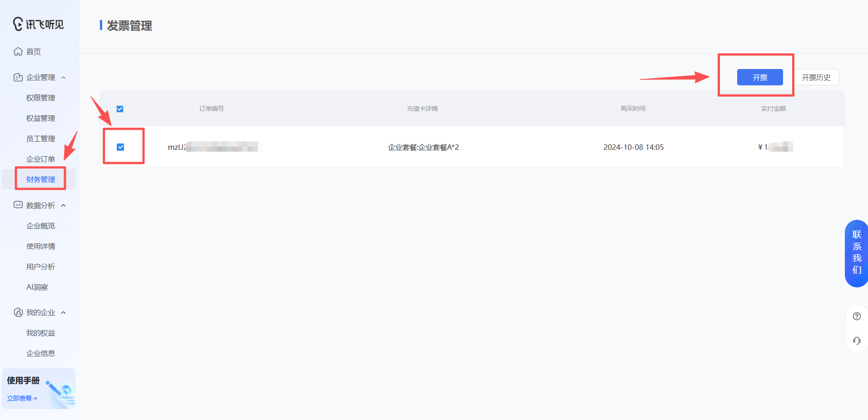The width and height of the screenshot is (868, 420).
Task: Uncheck the select-all checkbox in table header
Action: pyautogui.click(x=120, y=109)
